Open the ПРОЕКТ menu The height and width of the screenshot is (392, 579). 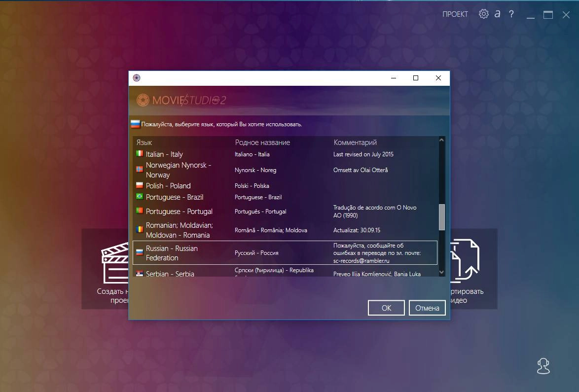point(455,14)
